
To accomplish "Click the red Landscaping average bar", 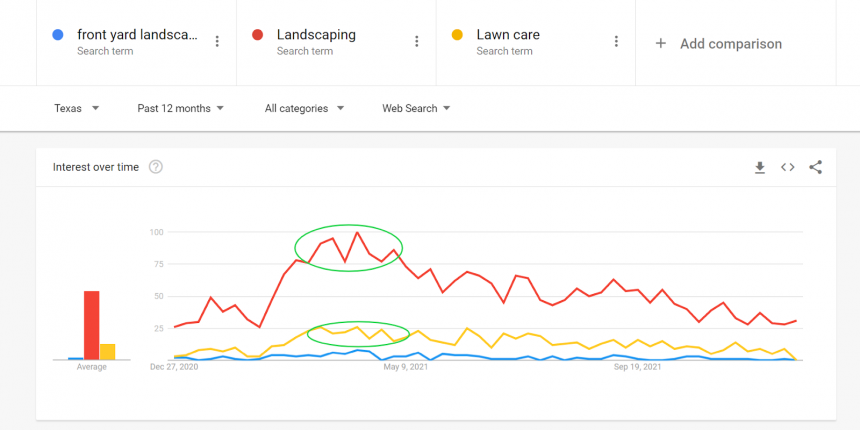I will (91, 325).
